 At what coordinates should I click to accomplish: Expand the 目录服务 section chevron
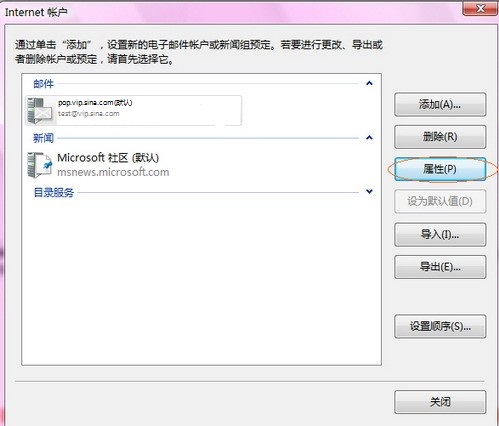pyautogui.click(x=369, y=192)
